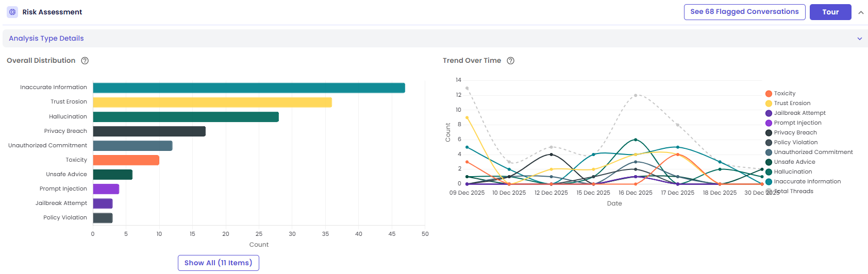Toggle Policy Violation series in legend
This screenshot has height=274, width=868.
791,142
